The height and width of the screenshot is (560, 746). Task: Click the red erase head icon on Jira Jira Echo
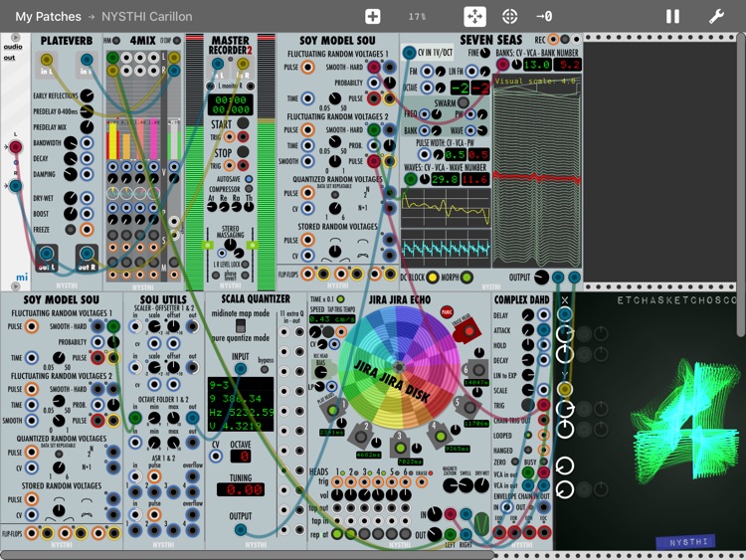468,330
